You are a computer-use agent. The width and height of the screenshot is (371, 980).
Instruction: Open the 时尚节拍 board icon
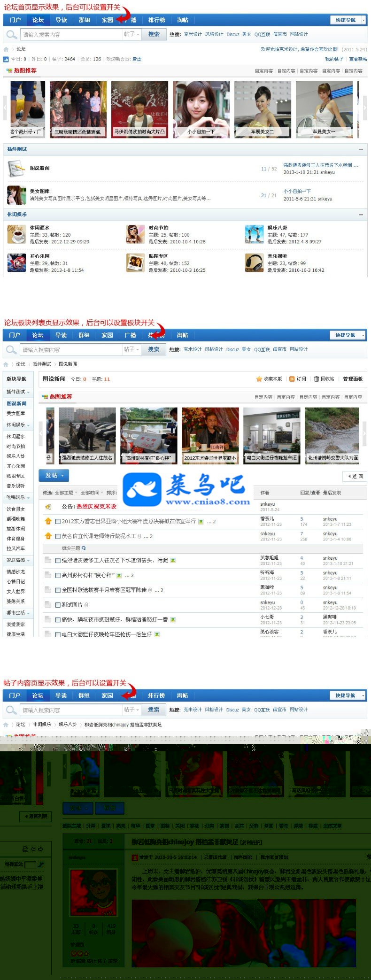click(x=135, y=234)
